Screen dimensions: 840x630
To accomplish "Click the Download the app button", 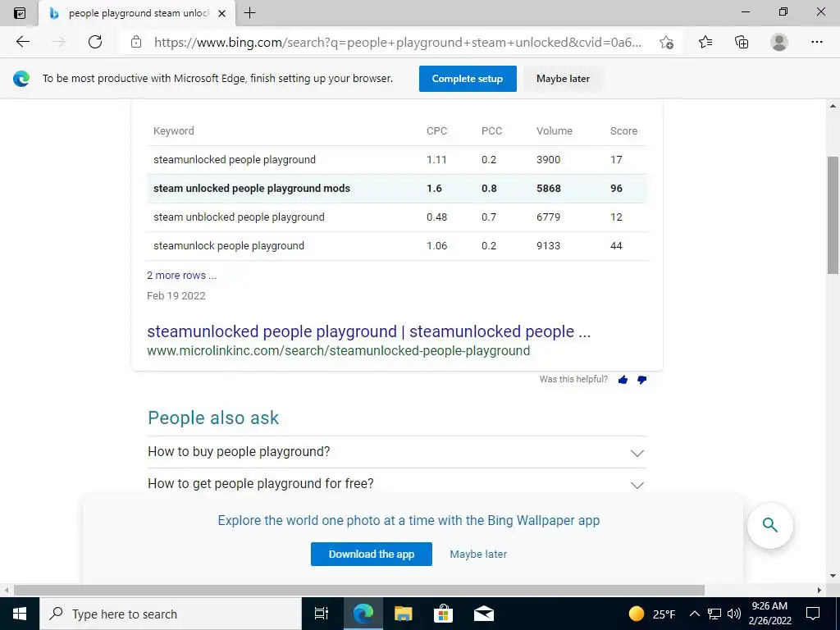I will pos(372,554).
